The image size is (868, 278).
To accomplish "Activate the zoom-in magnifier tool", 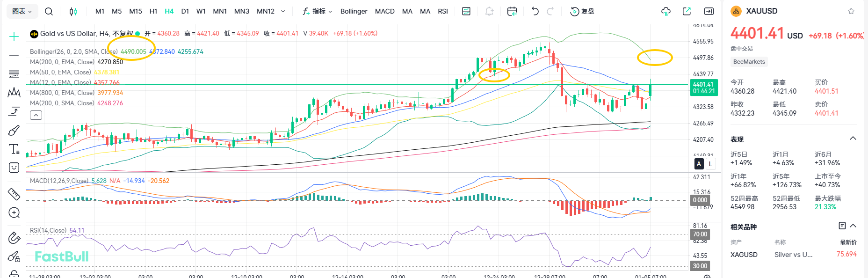I will [14, 213].
